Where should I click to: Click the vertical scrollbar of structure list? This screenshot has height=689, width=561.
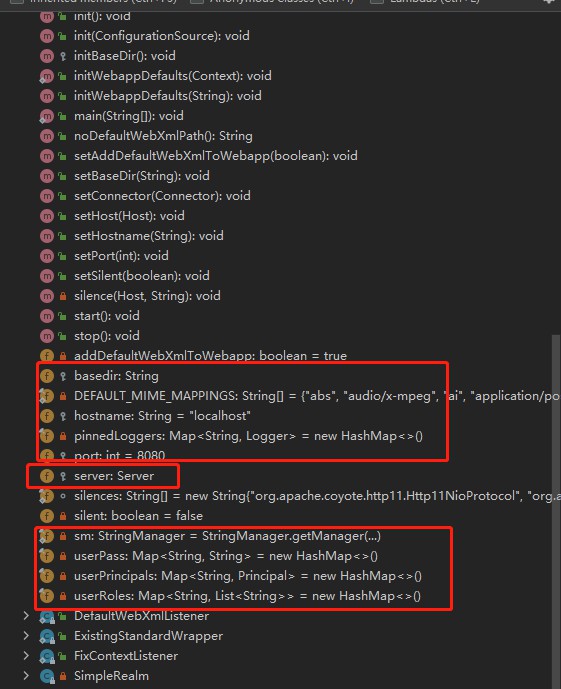[x=556, y=510]
